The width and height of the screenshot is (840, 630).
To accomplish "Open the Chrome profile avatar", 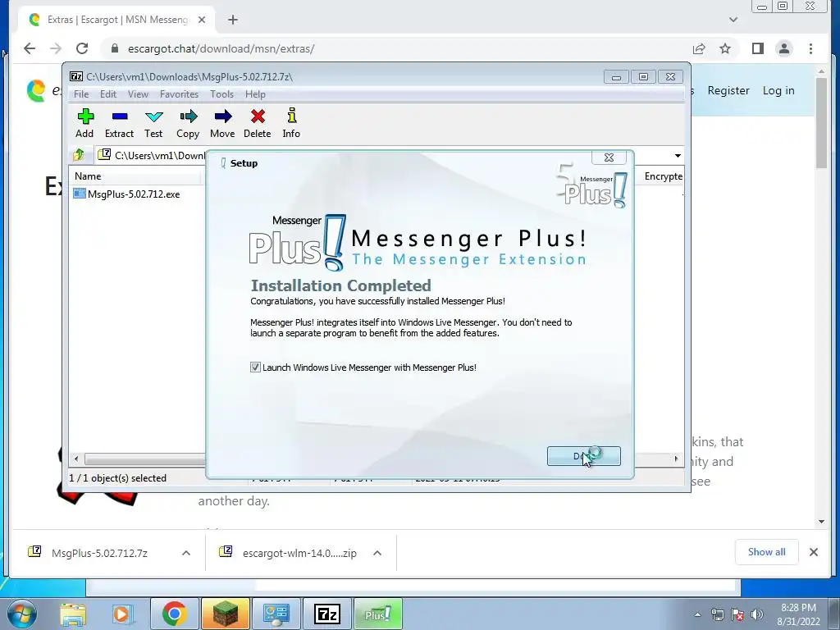I will click(x=783, y=48).
